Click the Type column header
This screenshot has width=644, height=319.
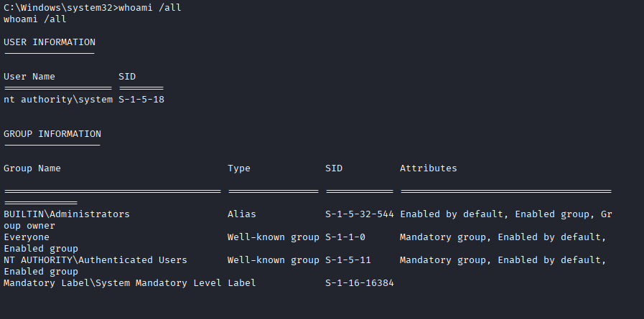(239, 168)
